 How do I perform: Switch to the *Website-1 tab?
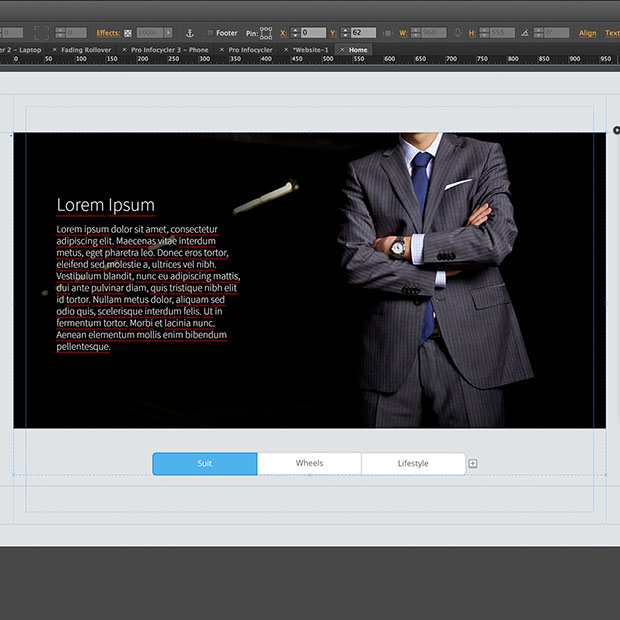tap(310, 50)
